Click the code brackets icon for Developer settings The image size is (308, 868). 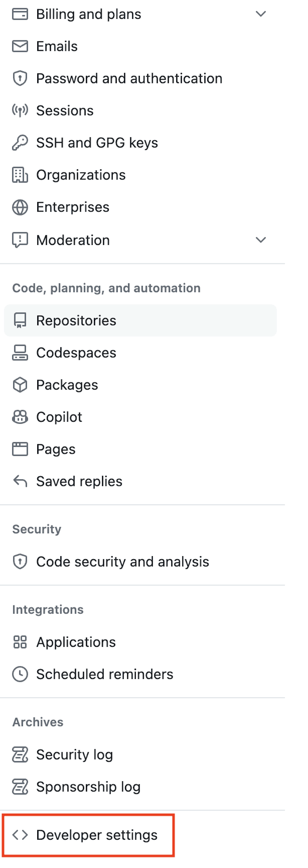point(20,835)
